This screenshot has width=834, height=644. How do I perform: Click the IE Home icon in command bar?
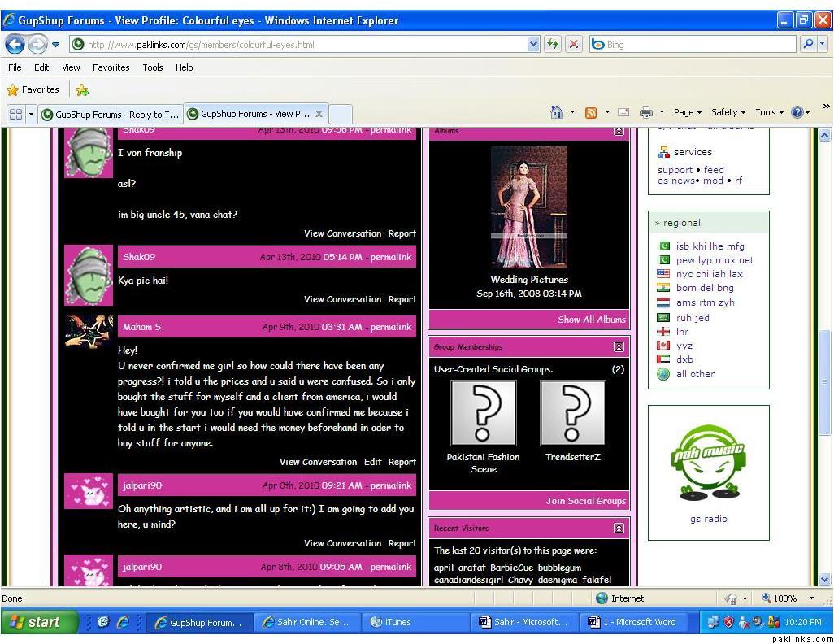(557, 113)
